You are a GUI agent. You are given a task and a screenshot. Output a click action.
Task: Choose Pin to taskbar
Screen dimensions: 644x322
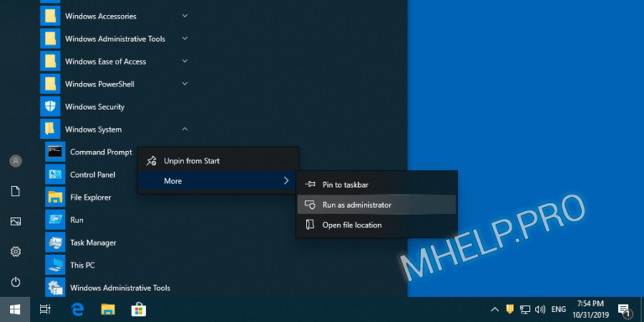(x=377, y=184)
